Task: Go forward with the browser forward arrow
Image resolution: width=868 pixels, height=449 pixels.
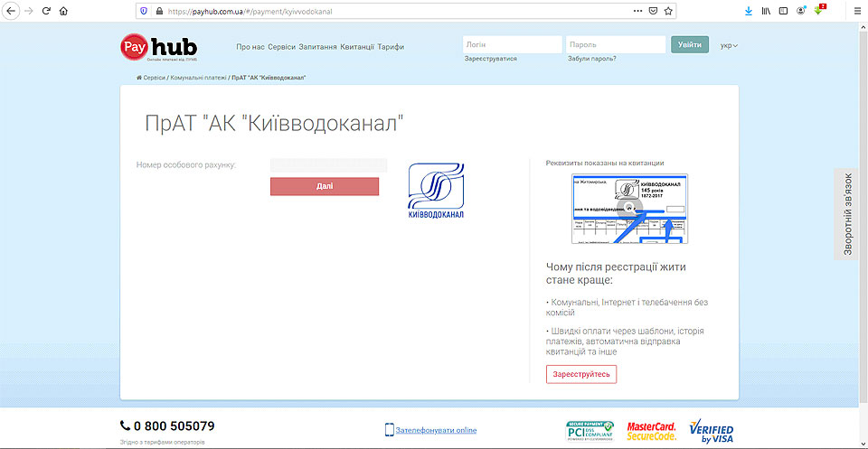Action: (x=29, y=11)
